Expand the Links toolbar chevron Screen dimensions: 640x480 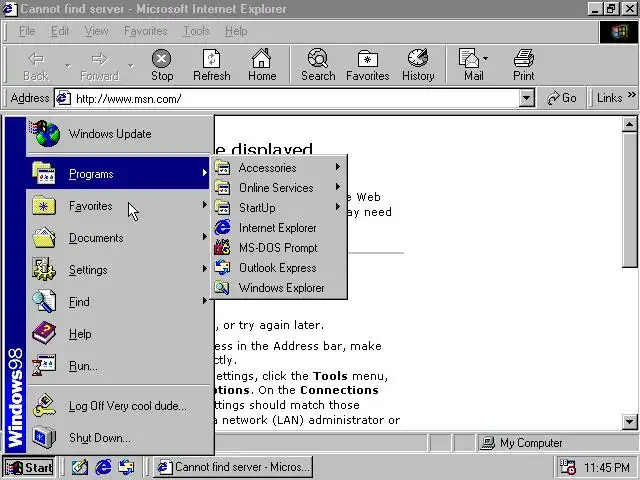[631, 95]
